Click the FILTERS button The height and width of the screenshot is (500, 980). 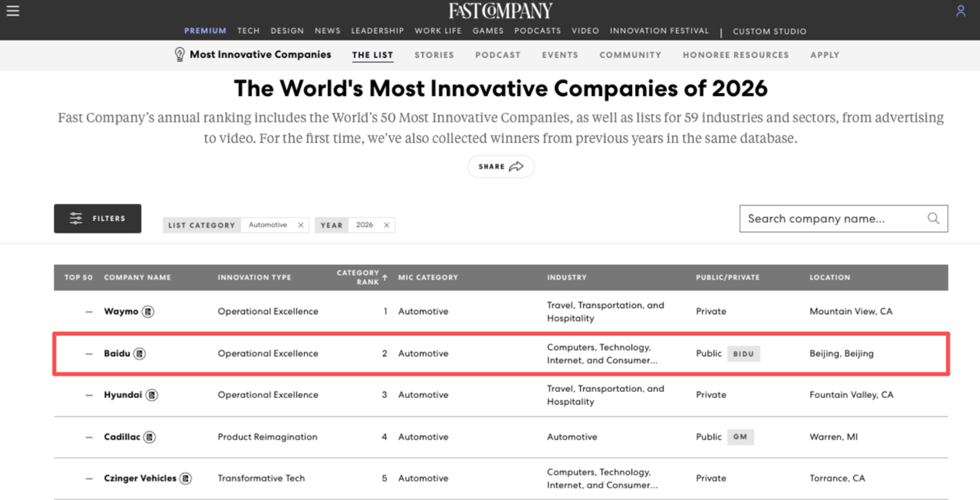97,219
